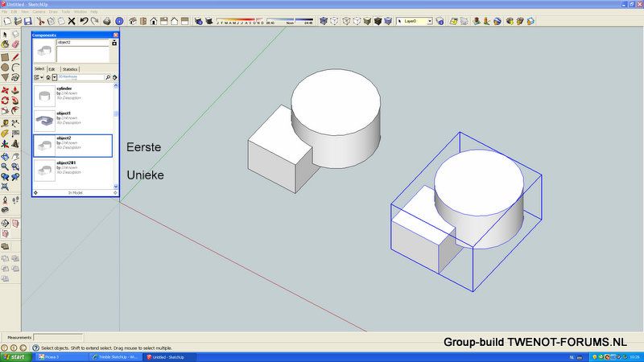
Task: Open the Components details arrow menu
Action: 114,77
